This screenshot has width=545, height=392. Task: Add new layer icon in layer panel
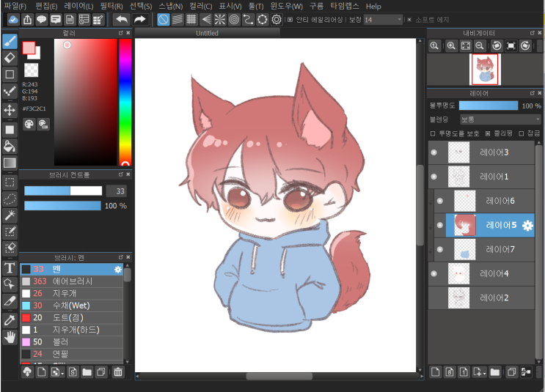[435, 372]
